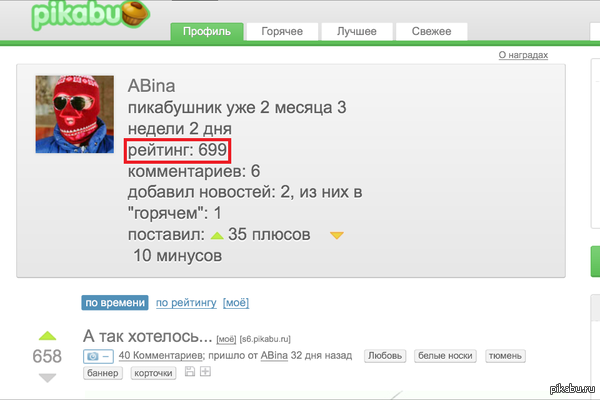Image resolution: width=600 pixels, height=400 pixels.
Task: Click the save post floppy icon
Action: (x=189, y=373)
